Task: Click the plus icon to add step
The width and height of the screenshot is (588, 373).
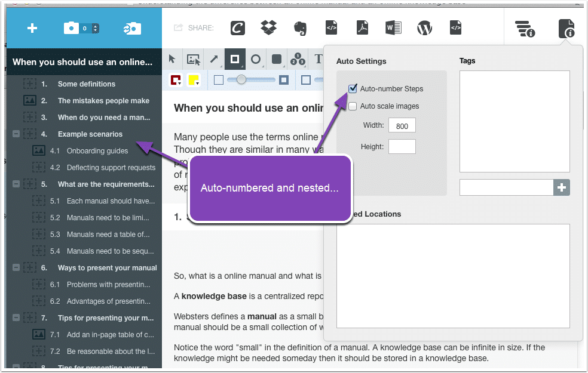Action: click(32, 28)
